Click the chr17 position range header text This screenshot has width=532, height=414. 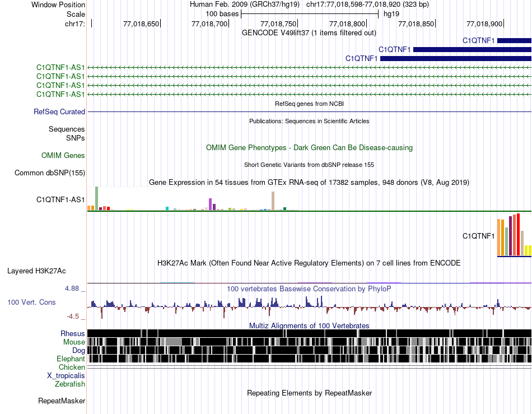coord(367,4)
